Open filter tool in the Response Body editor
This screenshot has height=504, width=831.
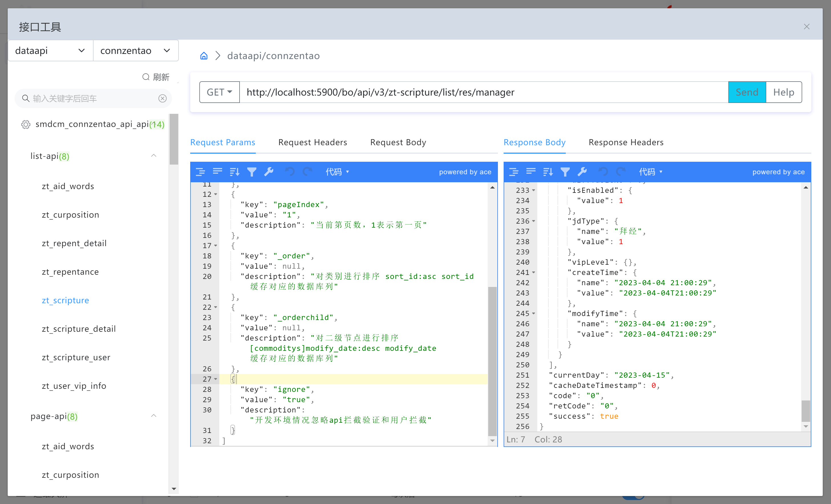[x=565, y=172]
